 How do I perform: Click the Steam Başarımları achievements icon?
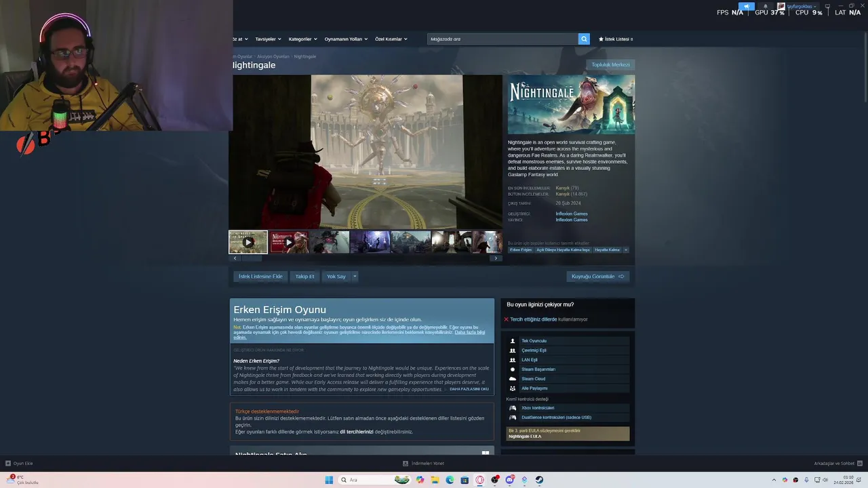pyautogui.click(x=513, y=369)
